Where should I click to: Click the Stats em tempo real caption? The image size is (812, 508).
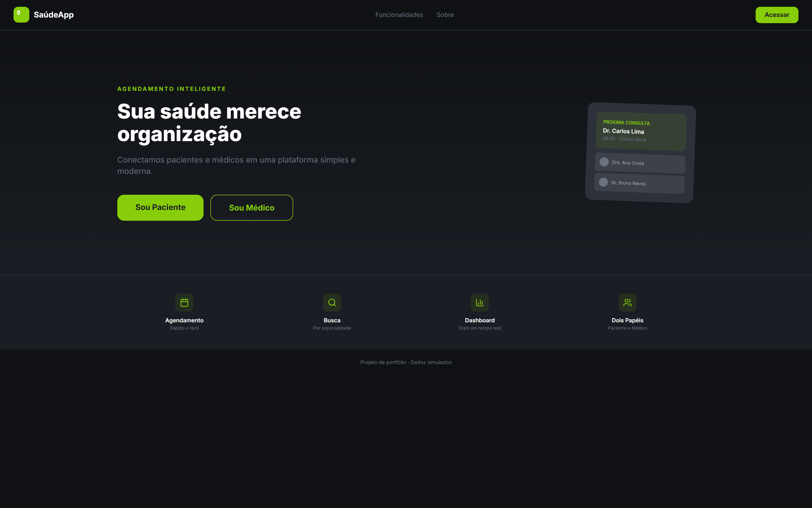(480, 328)
